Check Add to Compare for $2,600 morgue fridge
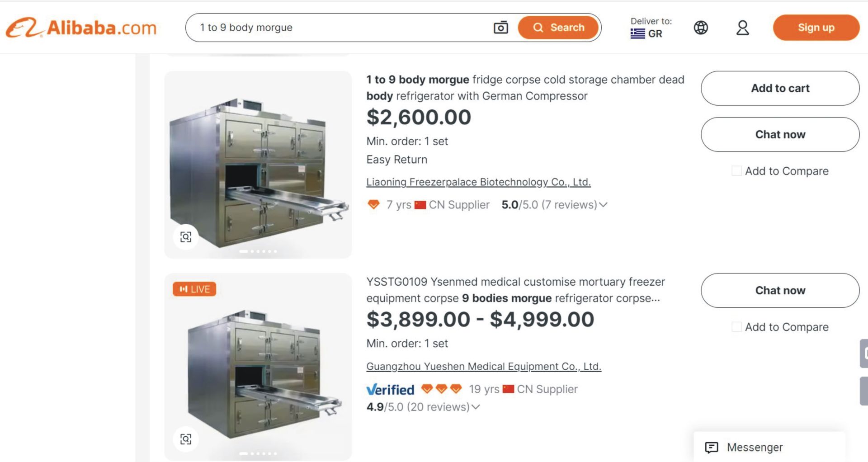The width and height of the screenshot is (868, 462). 736,171
